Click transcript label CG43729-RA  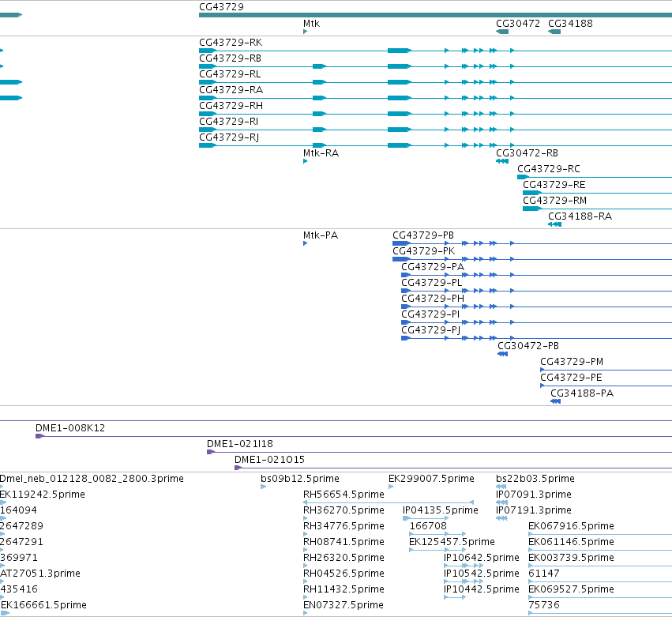click(x=231, y=90)
